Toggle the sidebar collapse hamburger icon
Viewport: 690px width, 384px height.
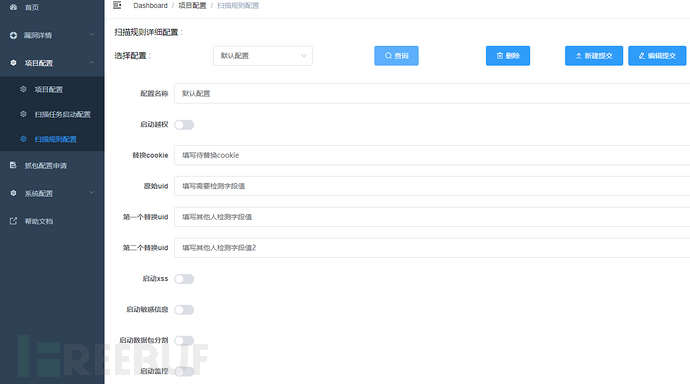(117, 5)
